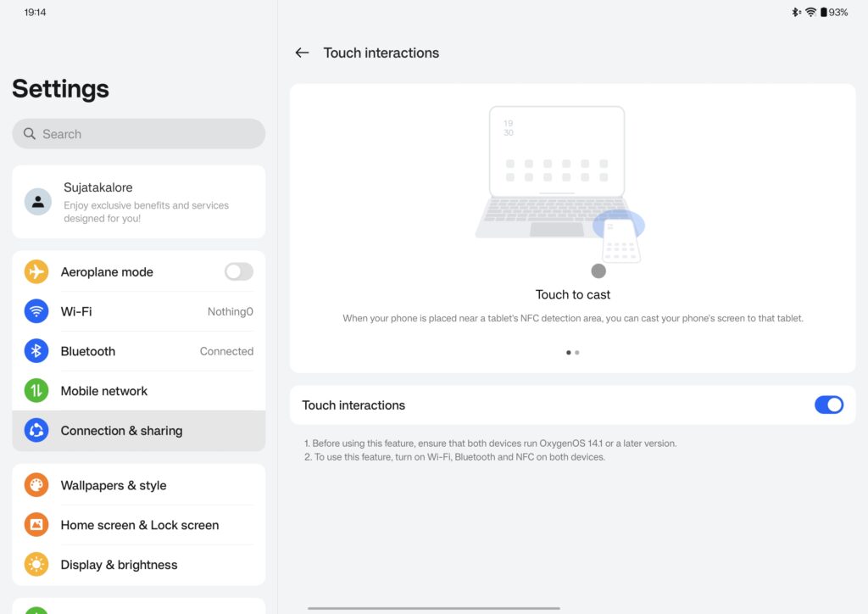Open Bluetooth settings showing Connected

(138, 351)
